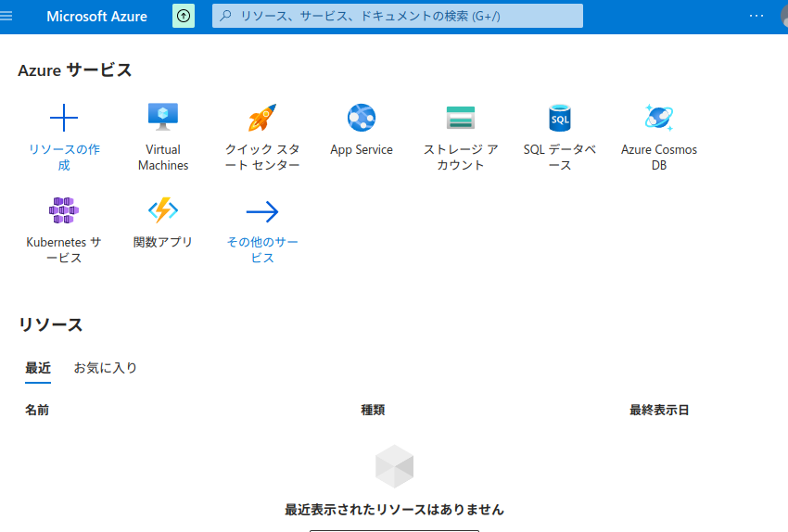Switch to the お気に入り tab
Viewport: 788px width, 532px height.
click(x=106, y=368)
